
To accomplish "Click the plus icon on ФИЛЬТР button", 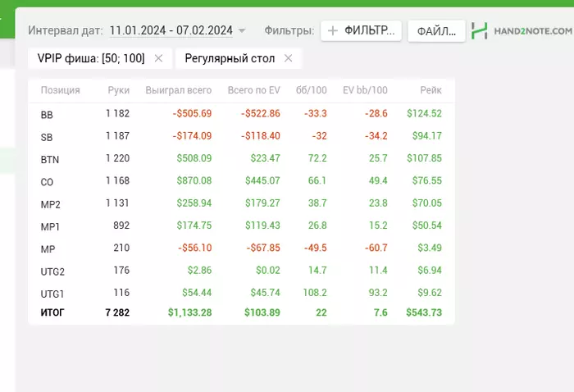I will tap(333, 30).
